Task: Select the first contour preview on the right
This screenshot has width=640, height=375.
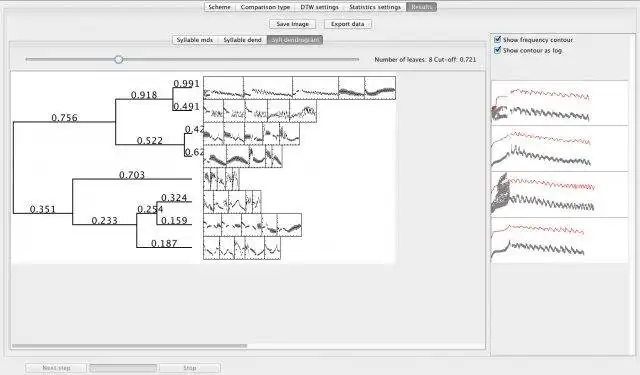Action: coord(560,103)
